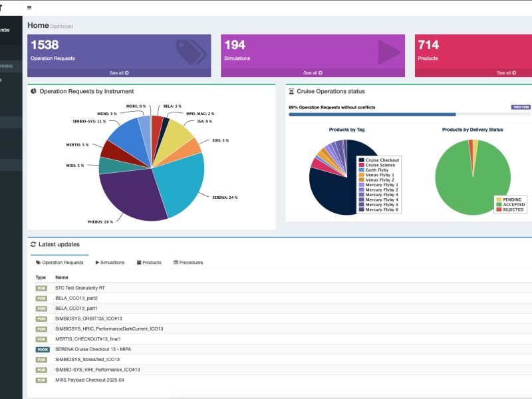Click the POR badge next to BELA_CCO13_part2
This screenshot has width=532, height=399.
pos(41,298)
